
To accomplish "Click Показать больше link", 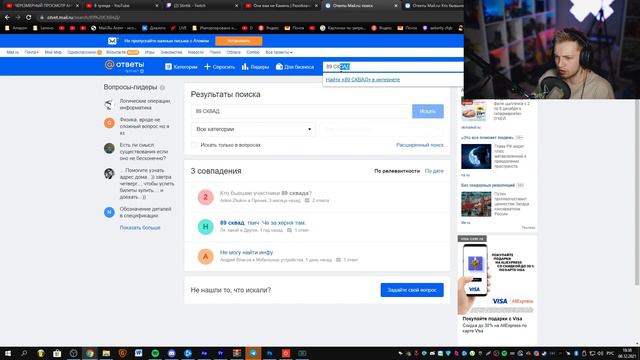I will point(140,228).
